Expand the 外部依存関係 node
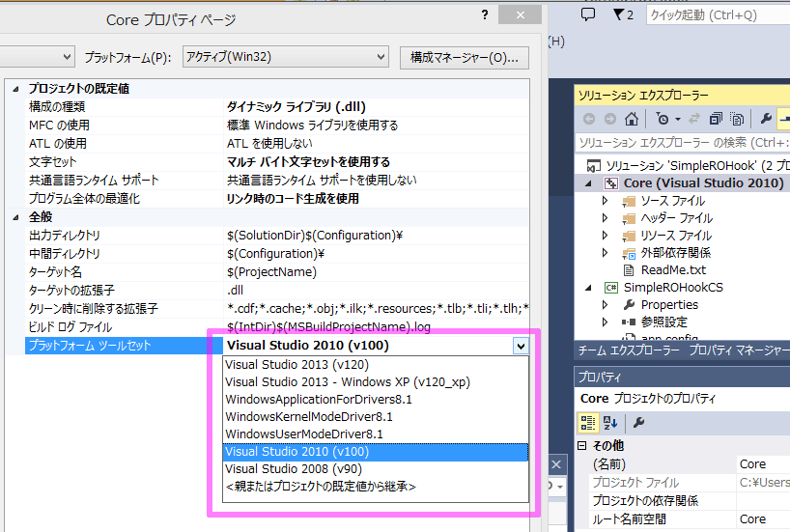This screenshot has width=790, height=532. click(x=606, y=252)
